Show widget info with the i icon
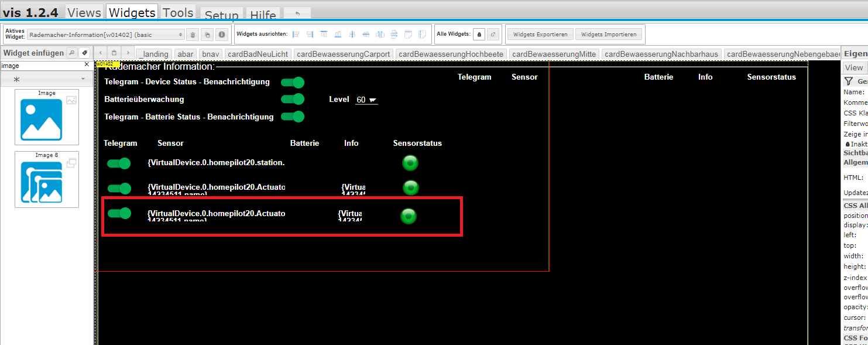868x345 pixels. 222,35
